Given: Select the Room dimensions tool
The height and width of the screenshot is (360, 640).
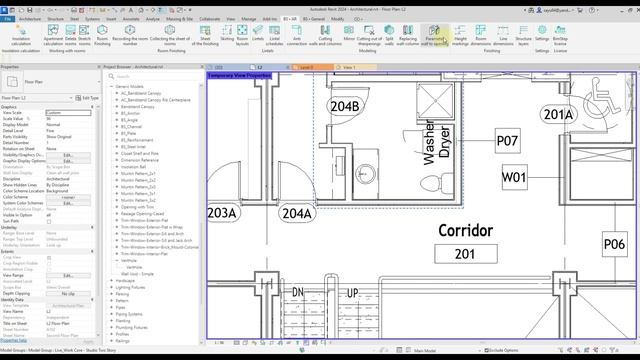Looking at the screenshot, I should [x=480, y=35].
